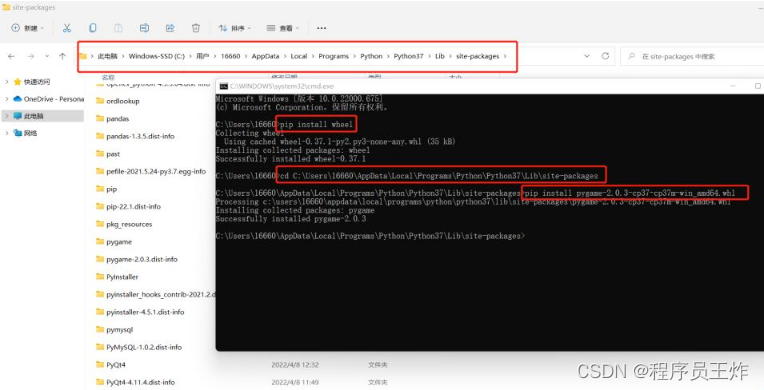Image resolution: width=764 pixels, height=390 pixels.
Task: Click the Rename icon in toolbar
Action: 144,28
